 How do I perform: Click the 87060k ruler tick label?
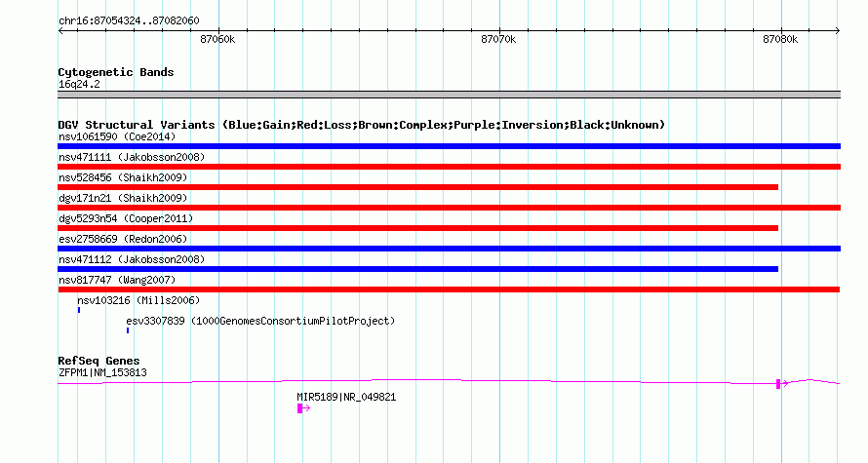click(x=217, y=39)
